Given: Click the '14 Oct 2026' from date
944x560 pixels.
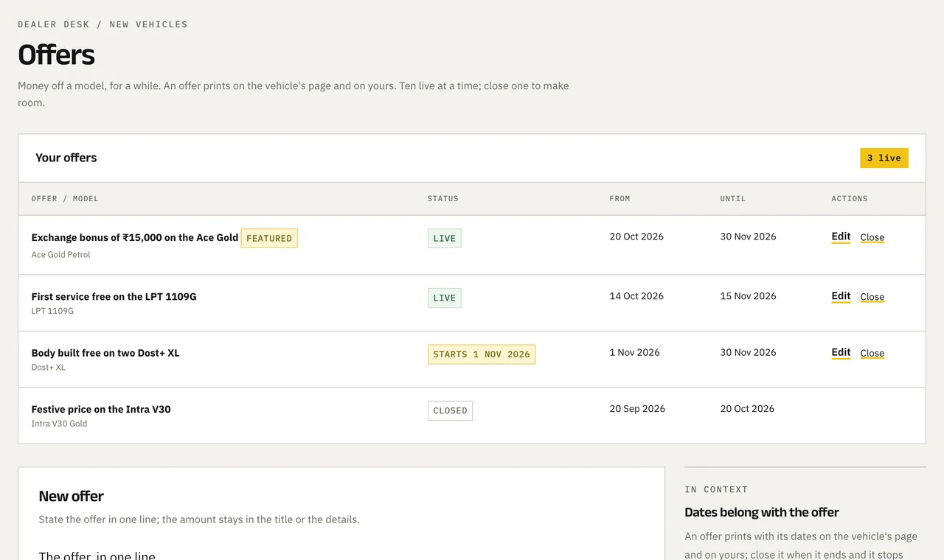Looking at the screenshot, I should [636, 296].
